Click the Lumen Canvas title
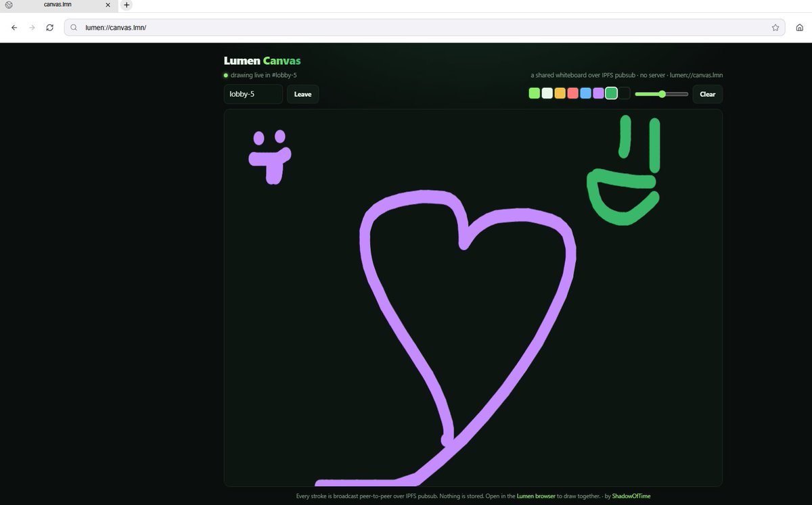The image size is (812, 505). click(263, 61)
